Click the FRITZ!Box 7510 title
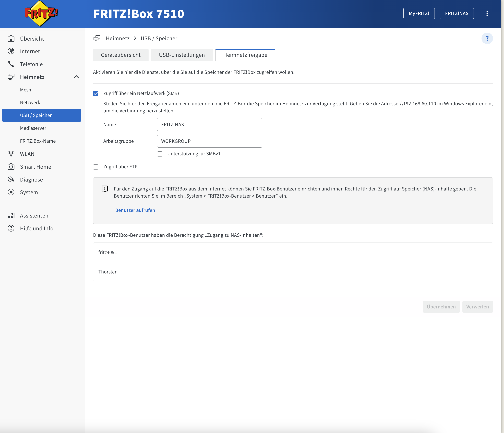Image resolution: width=504 pixels, height=433 pixels. coord(139,14)
